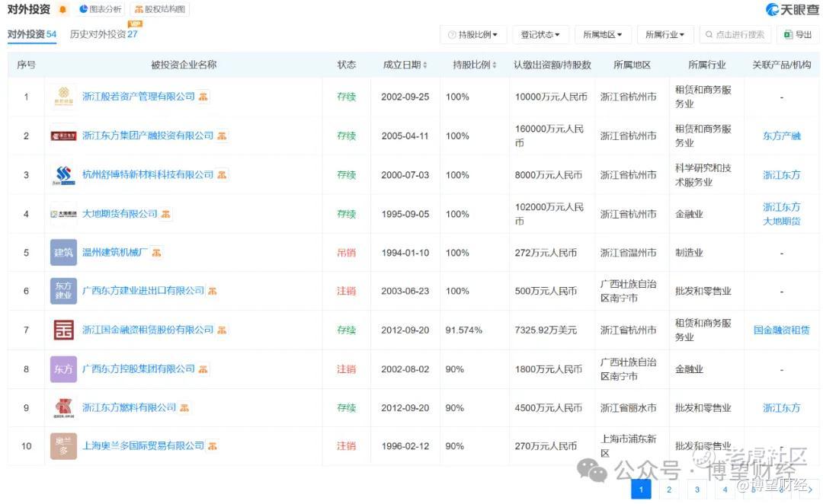Click the 2002-08-02 founding date
The width and height of the screenshot is (823, 504).
tap(405, 369)
